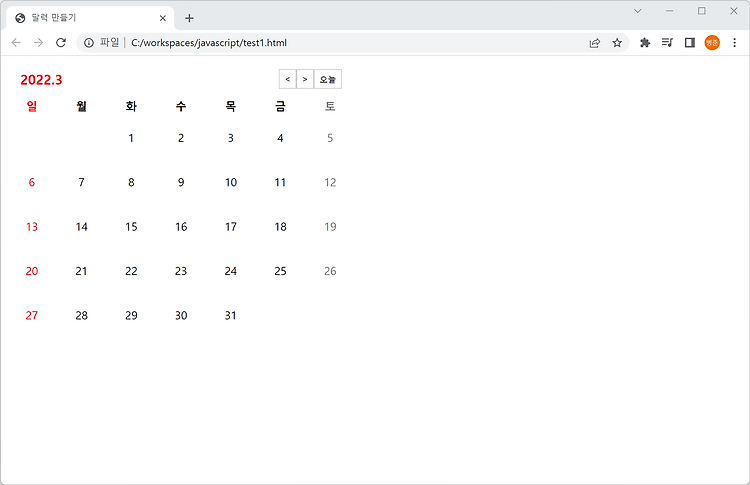Screen dimensions: 750x485
Task: Select date 24 in the calendar
Action: click(x=231, y=271)
